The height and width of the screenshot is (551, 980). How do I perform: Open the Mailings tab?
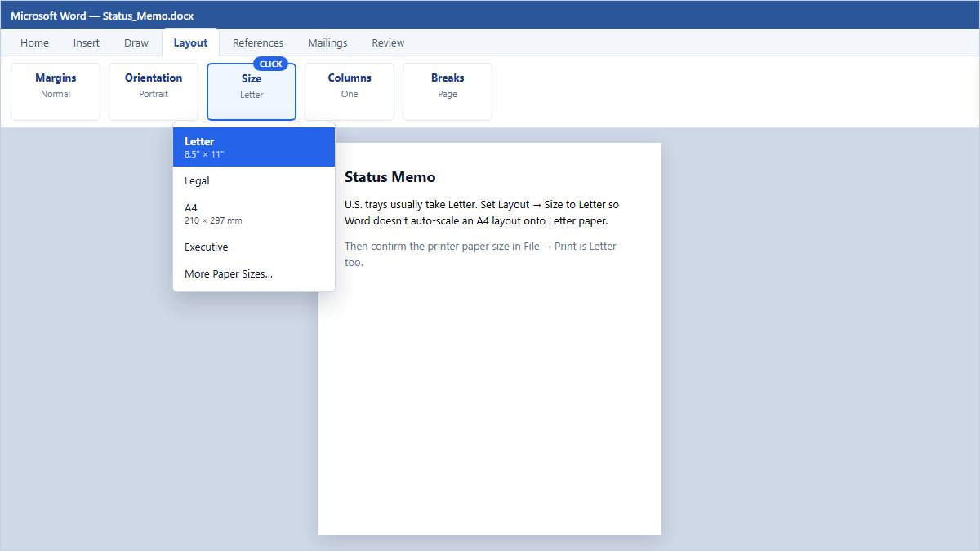[x=327, y=42]
